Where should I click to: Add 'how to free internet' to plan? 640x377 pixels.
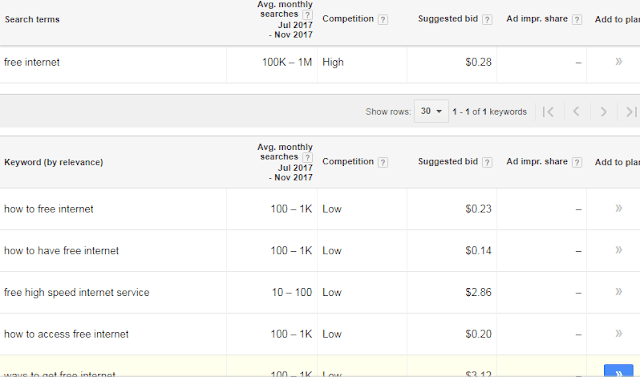[618, 208]
